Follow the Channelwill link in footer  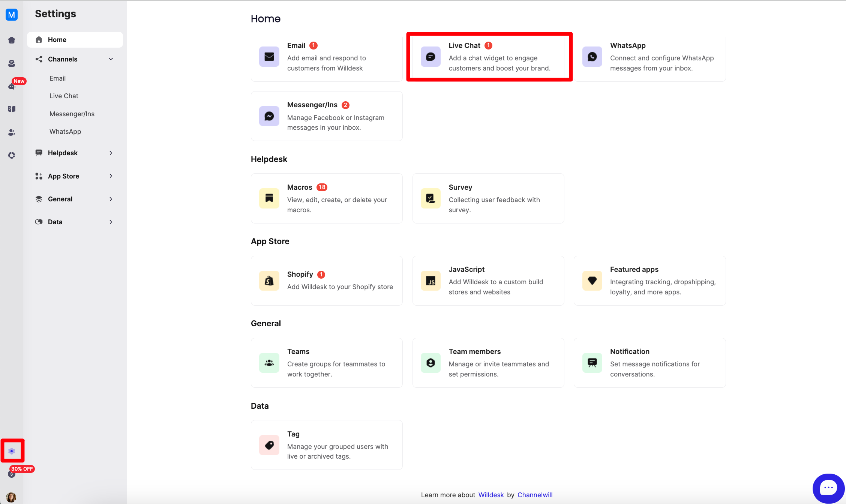click(535, 495)
